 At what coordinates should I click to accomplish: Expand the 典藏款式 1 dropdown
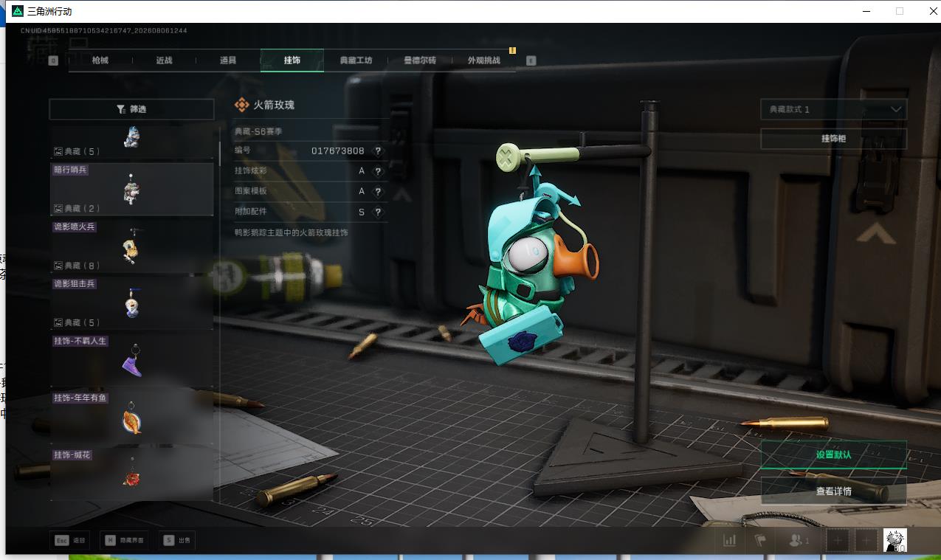834,109
